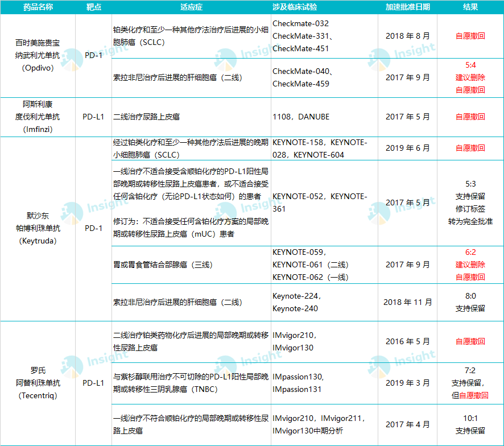The height and width of the screenshot is (446, 504).
Task: Click the 7:2 支持保留 result cell
Action: (x=470, y=383)
